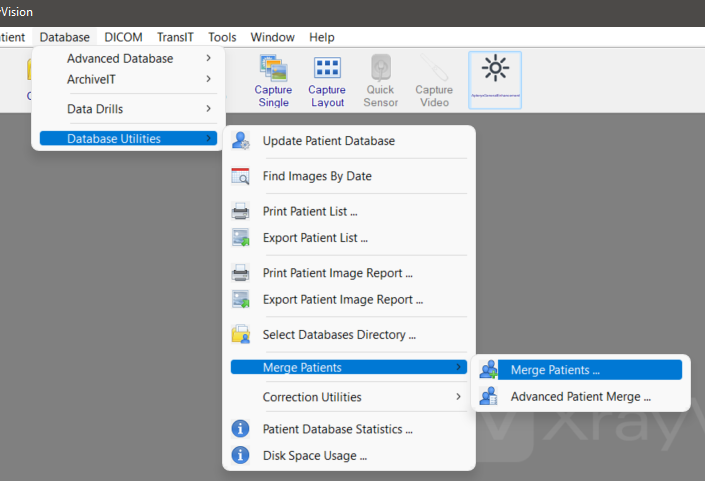Click the Print Patient Image Report printer icon
The height and width of the screenshot is (481, 705).
pyautogui.click(x=241, y=273)
